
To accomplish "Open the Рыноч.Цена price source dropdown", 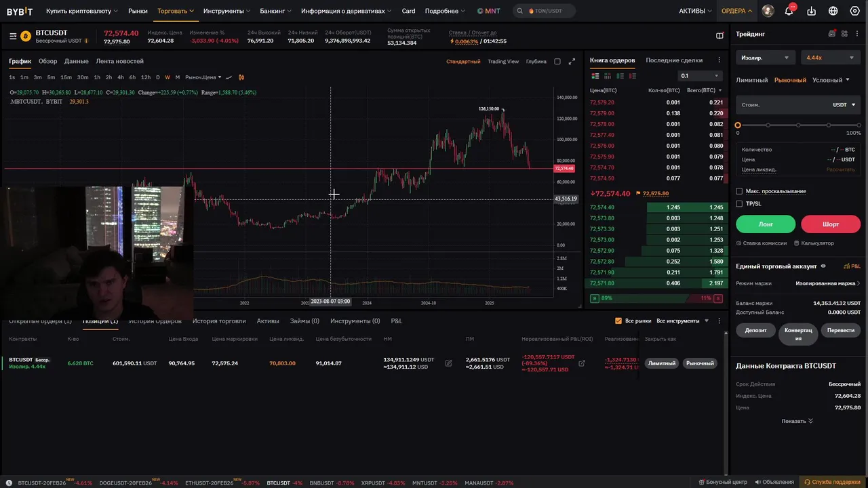I will (x=203, y=77).
